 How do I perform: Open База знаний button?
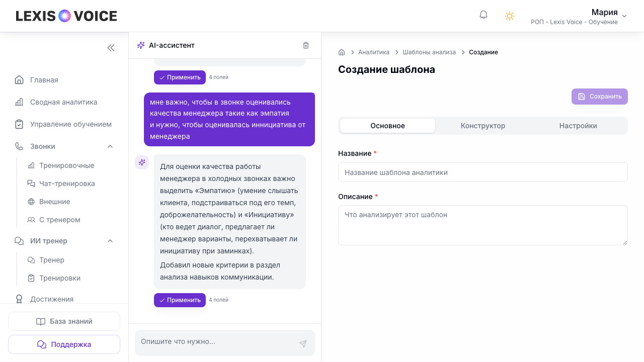(64, 321)
